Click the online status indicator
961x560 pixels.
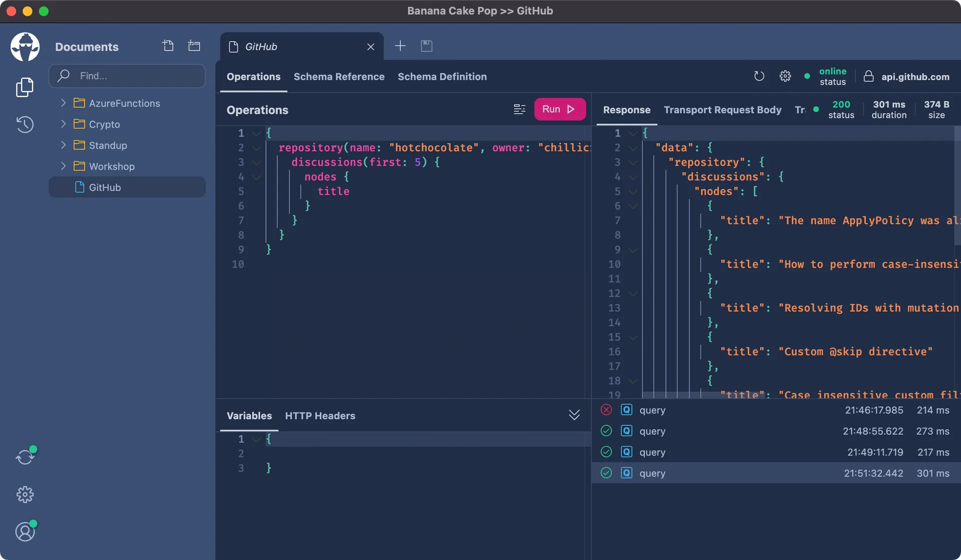pyautogui.click(x=826, y=76)
